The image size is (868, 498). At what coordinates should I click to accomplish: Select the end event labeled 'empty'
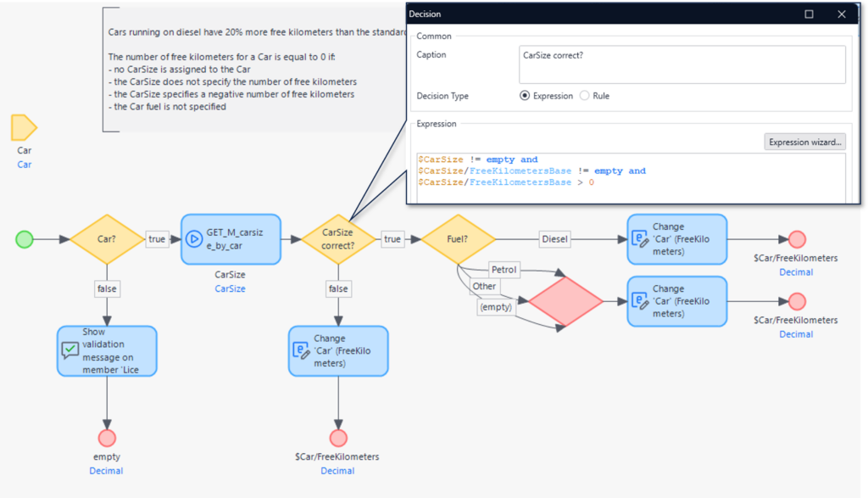107,438
